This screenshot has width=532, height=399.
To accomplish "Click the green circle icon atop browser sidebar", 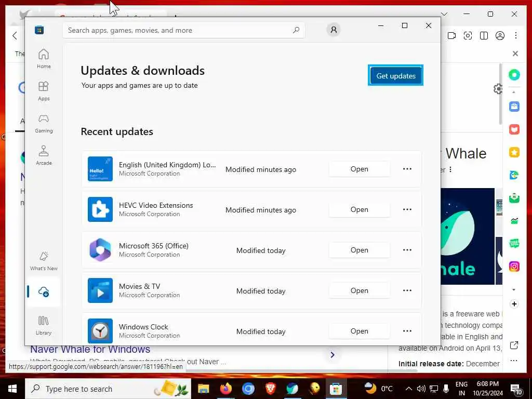I will (514, 75).
